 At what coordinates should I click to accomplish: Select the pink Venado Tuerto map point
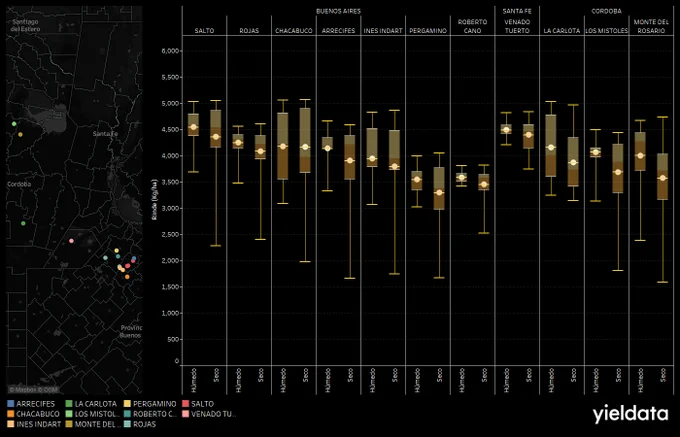[x=72, y=241]
